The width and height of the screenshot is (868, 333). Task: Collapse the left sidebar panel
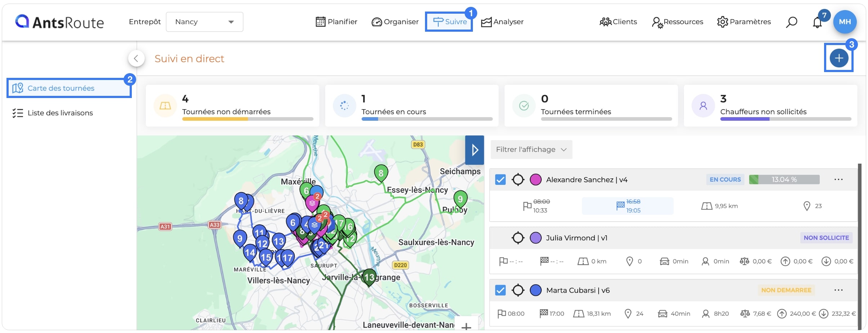(136, 58)
